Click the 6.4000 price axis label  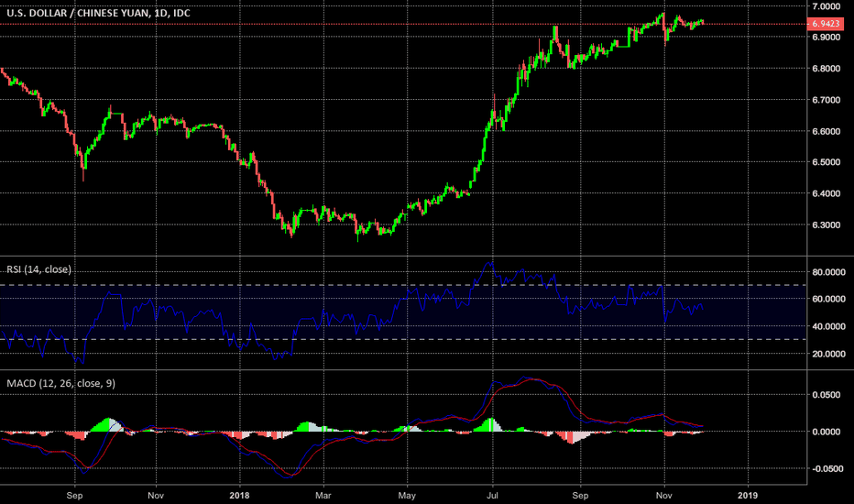(x=827, y=193)
